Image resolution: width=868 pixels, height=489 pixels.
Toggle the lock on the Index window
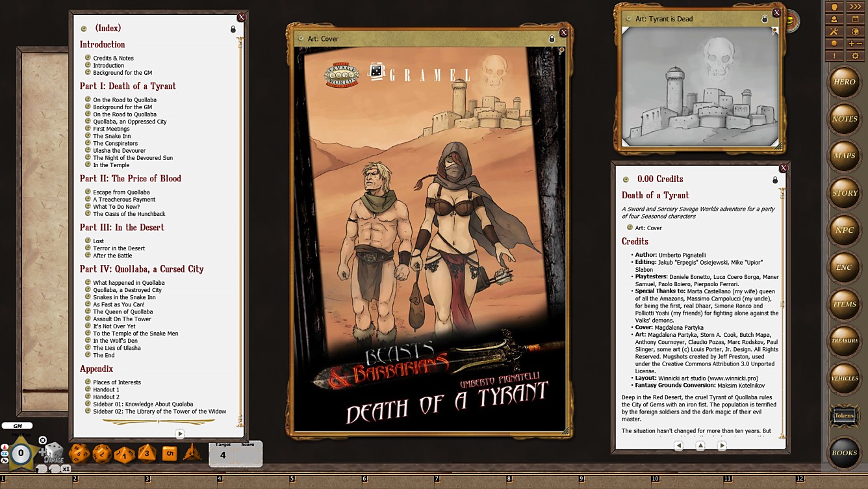233,29
